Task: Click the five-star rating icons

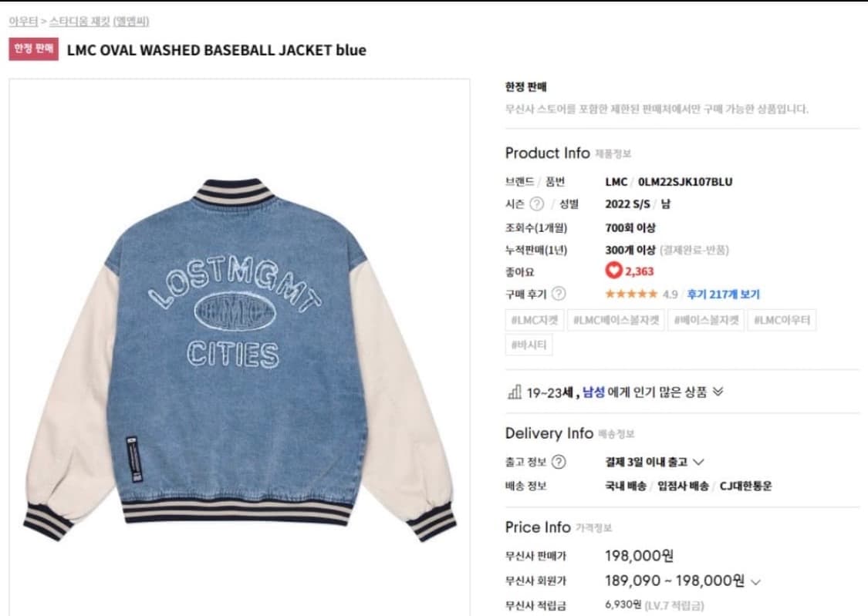Action: [631, 294]
